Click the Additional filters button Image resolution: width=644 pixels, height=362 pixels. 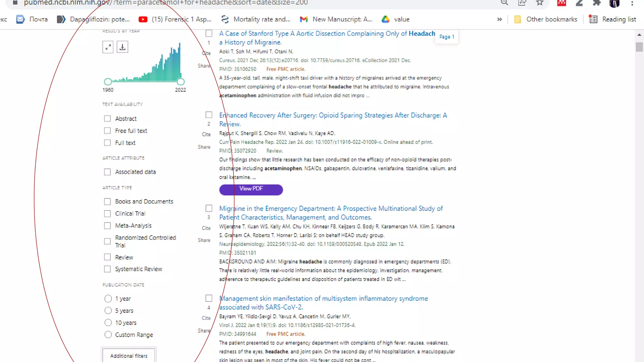point(129,356)
